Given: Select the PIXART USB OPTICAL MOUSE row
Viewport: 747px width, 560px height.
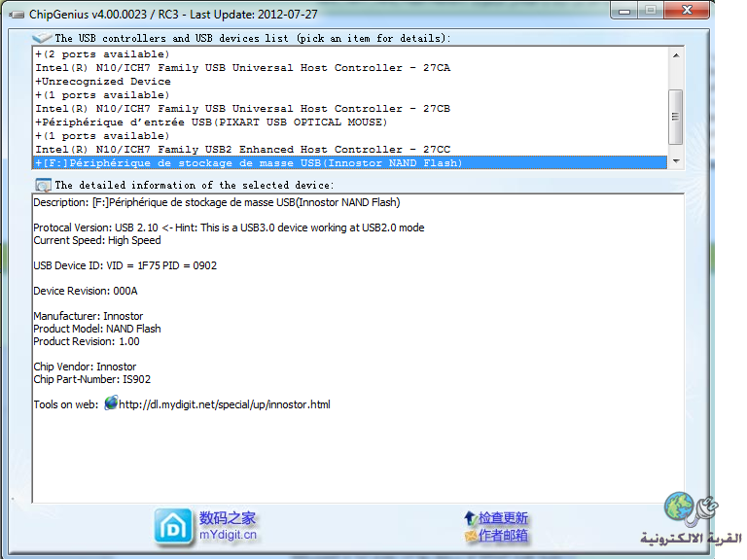Looking at the screenshot, I should tap(350, 122).
